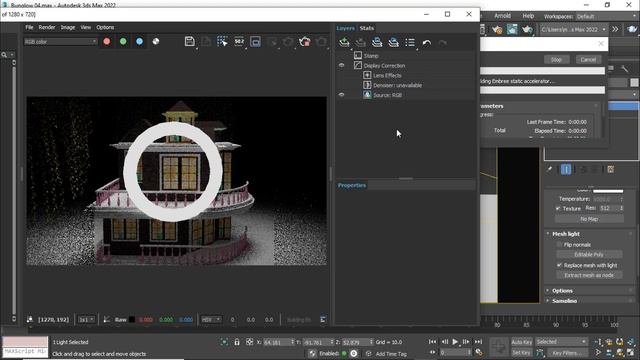The width and height of the screenshot is (640, 360).
Task: Open the 50.2 test resolution option
Action: [x=239, y=41]
